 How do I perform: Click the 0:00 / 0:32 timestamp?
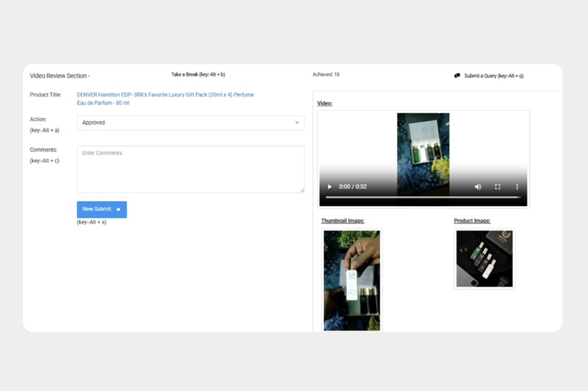(x=353, y=187)
